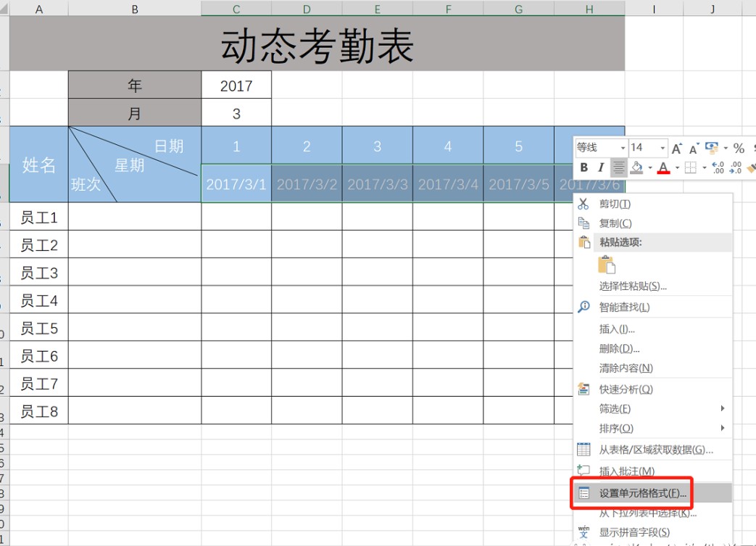The height and width of the screenshot is (546, 756).
Task: Expand font color dropdown arrow
Action: [677, 167]
